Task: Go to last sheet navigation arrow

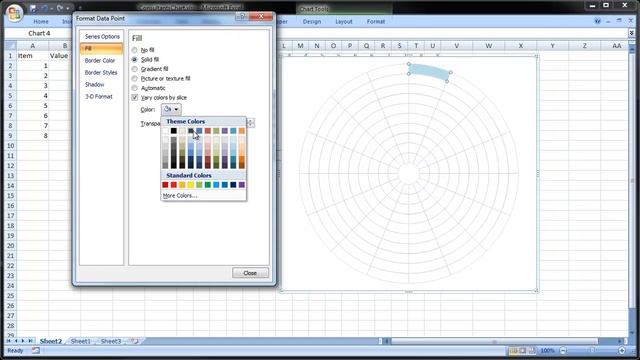Action: (30, 341)
